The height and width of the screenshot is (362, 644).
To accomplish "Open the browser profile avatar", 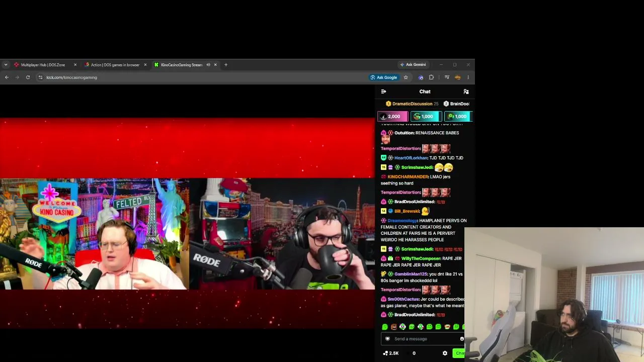I will pyautogui.click(x=457, y=77).
